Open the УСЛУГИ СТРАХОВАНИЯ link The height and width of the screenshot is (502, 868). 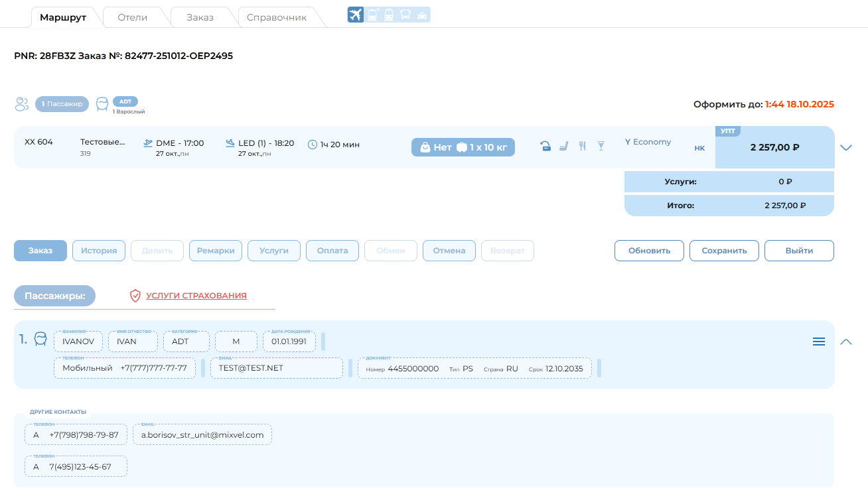(x=196, y=296)
